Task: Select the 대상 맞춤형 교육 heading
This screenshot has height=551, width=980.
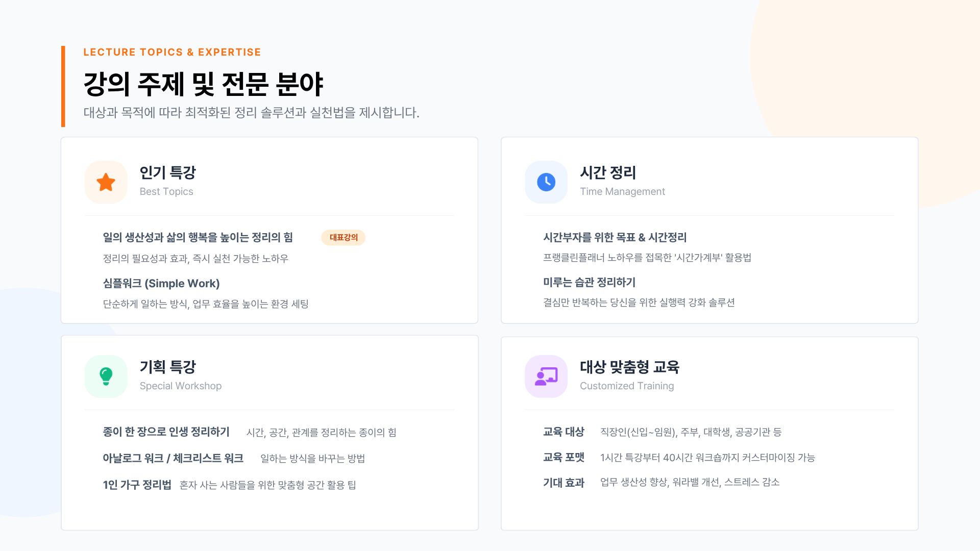Action: (x=629, y=367)
